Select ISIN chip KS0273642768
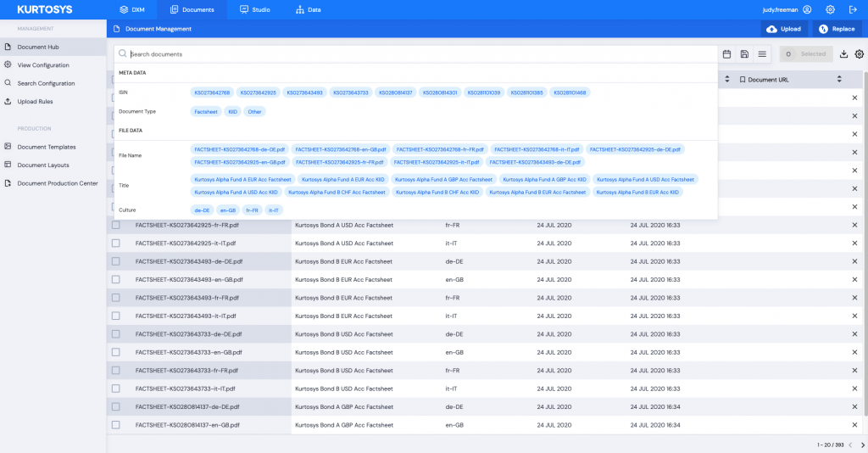Viewport: 868px width, 453px height. (212, 92)
